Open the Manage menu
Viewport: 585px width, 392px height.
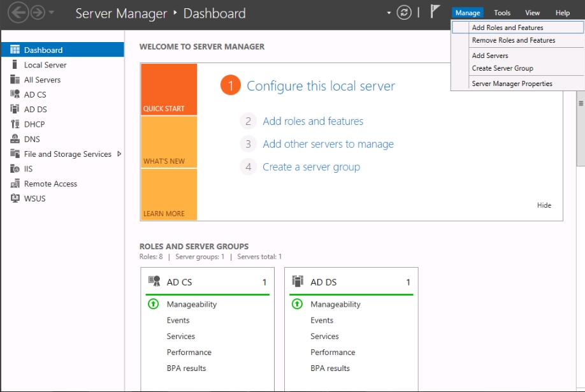coord(468,13)
